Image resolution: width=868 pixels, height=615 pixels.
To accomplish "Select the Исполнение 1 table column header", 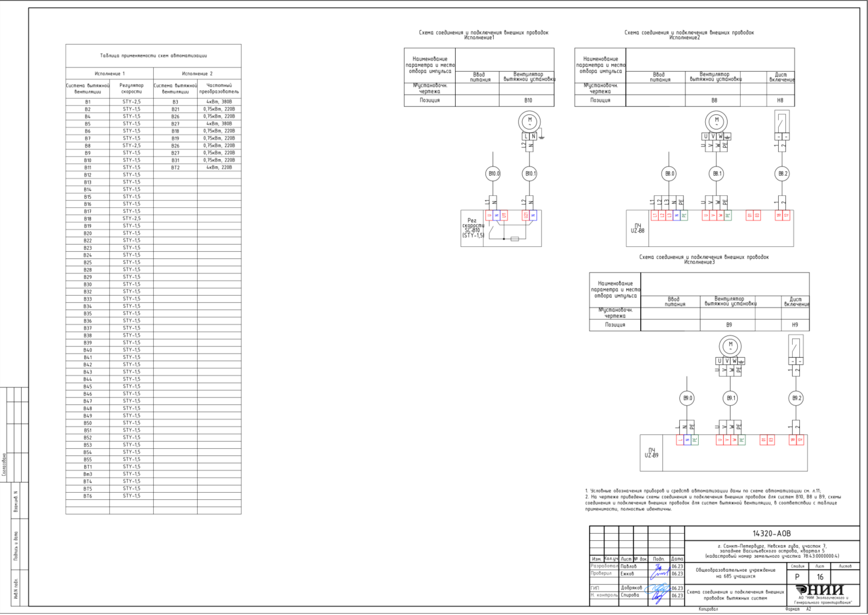I will pyautogui.click(x=110, y=73).
